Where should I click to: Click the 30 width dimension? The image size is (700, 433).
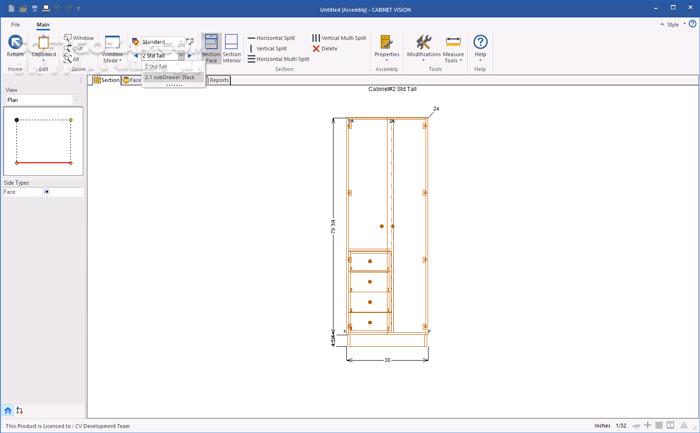[x=387, y=360]
